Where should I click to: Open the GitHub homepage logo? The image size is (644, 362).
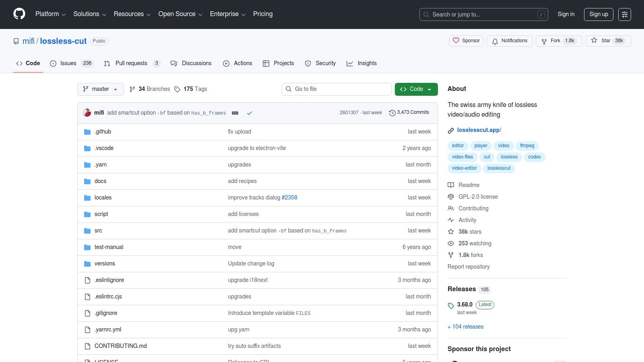tap(19, 14)
